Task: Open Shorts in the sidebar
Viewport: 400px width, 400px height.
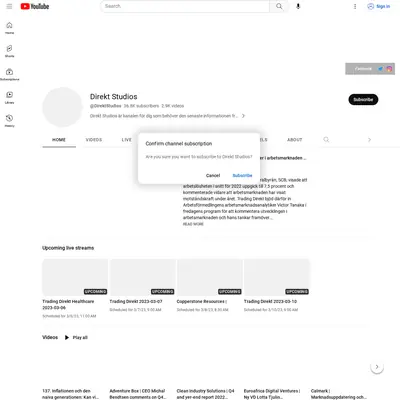Action: (9, 51)
